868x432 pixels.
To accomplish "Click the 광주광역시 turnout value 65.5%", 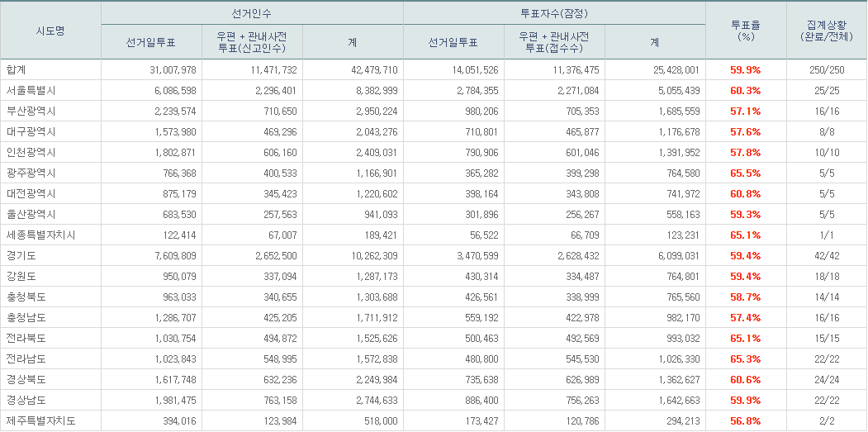I will 745,173.
